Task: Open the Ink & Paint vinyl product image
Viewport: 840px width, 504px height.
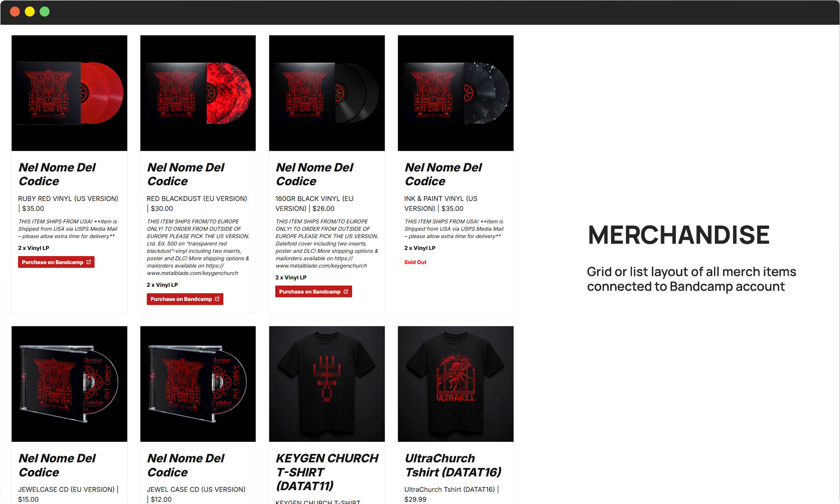Action: [x=456, y=93]
